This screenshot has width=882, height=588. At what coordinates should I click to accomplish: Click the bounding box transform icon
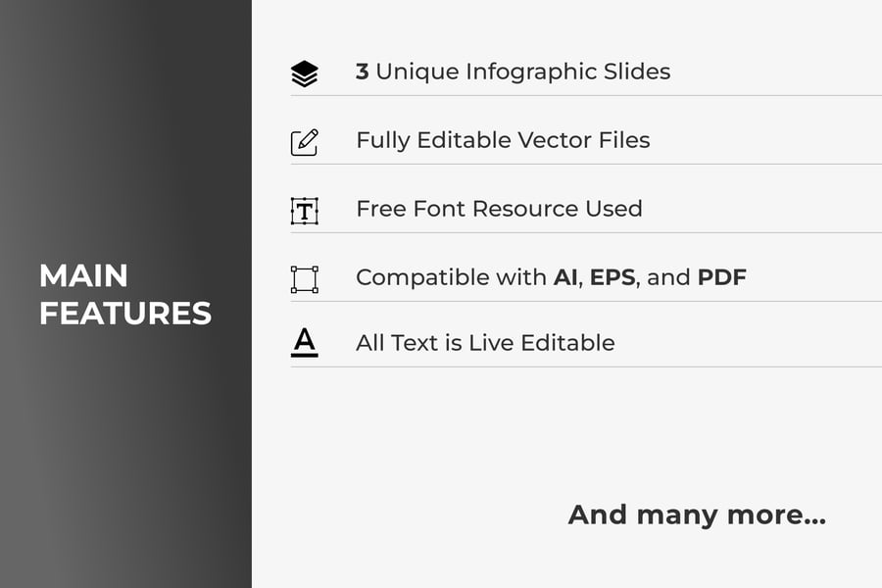point(305,279)
